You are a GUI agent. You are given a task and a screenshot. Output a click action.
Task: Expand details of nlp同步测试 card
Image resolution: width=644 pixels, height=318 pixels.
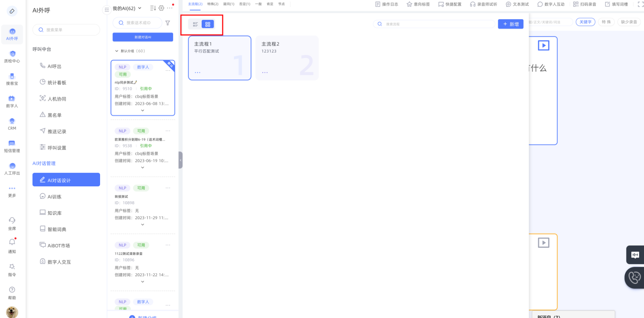[142, 111]
